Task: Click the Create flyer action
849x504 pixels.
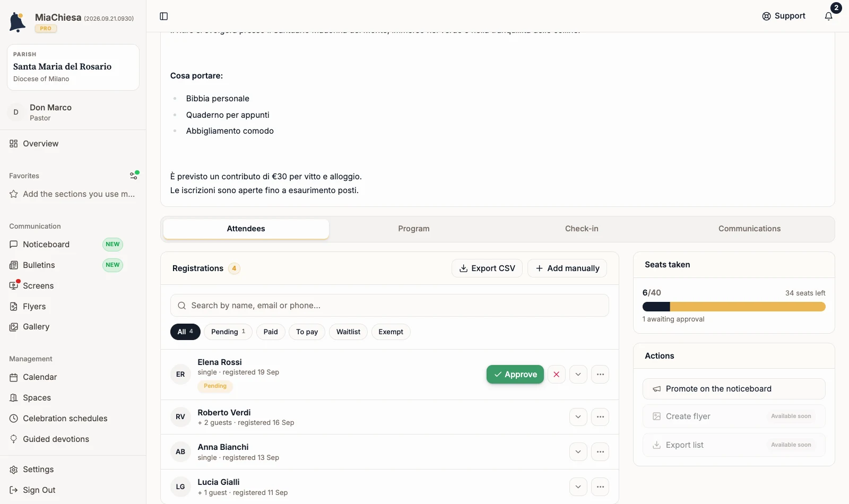Action: [x=734, y=416]
